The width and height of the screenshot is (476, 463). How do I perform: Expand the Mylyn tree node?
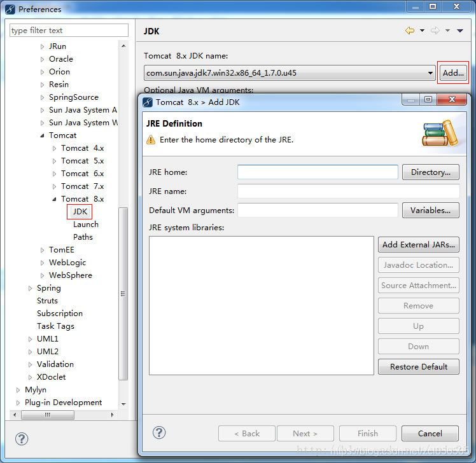[18, 390]
